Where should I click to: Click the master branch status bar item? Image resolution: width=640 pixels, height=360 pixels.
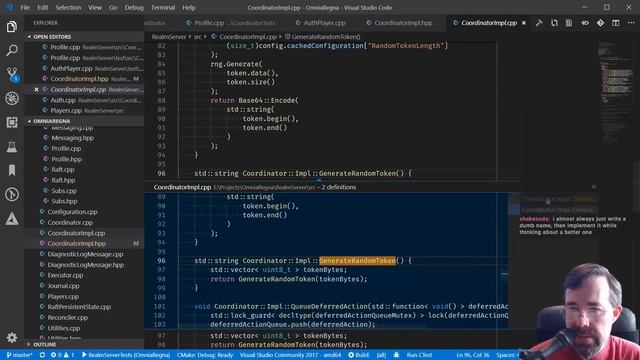click(20, 355)
